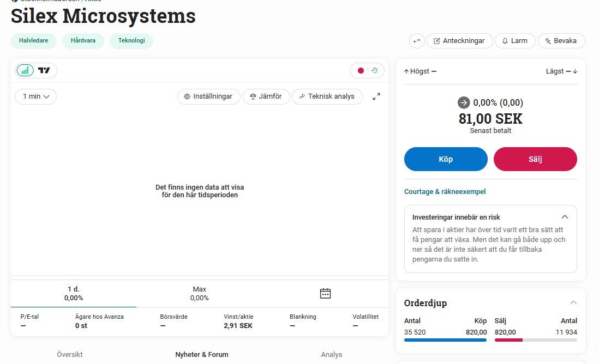The image size is (599, 364).
Task: Open Teknisk analys
Action: point(327,96)
